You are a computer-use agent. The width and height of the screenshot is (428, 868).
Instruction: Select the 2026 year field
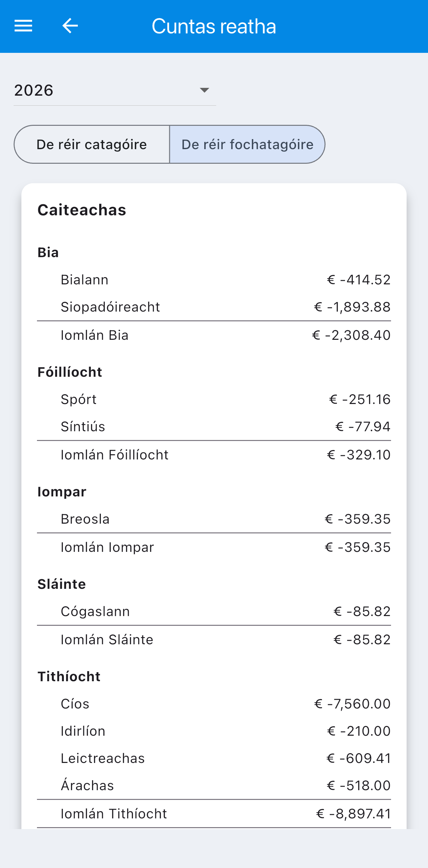point(114,90)
